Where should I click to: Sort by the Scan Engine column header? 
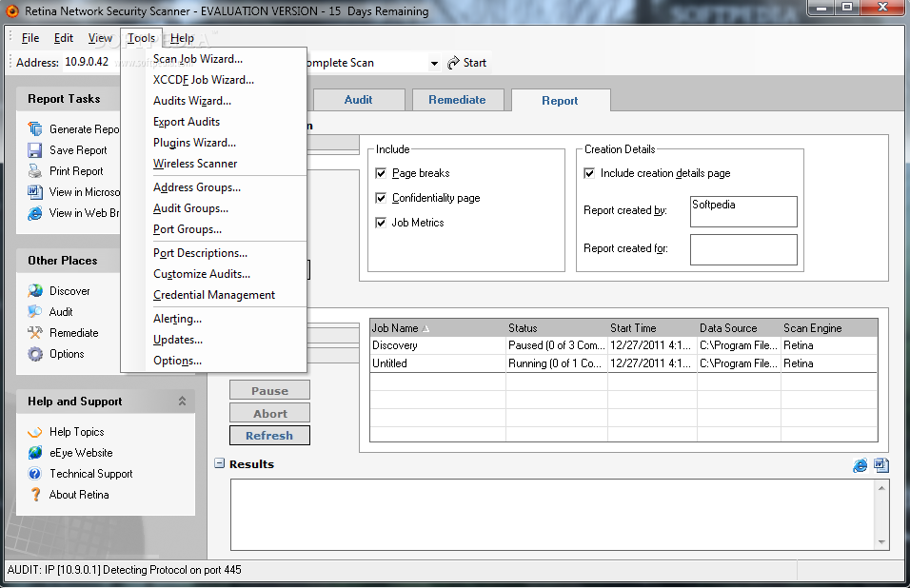829,328
